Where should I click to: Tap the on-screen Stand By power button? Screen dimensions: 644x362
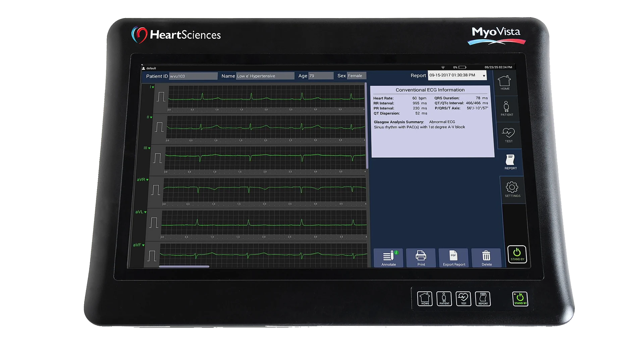(x=517, y=254)
